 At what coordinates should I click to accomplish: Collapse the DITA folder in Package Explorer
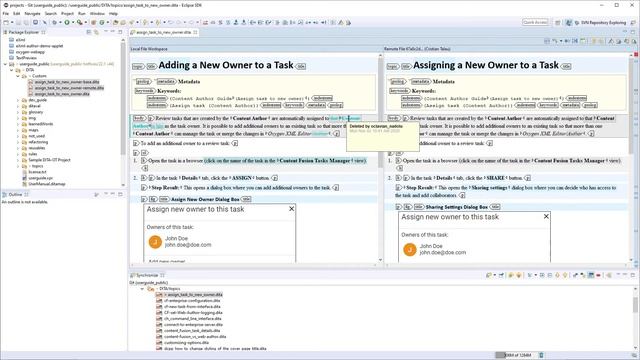click(x=11, y=70)
